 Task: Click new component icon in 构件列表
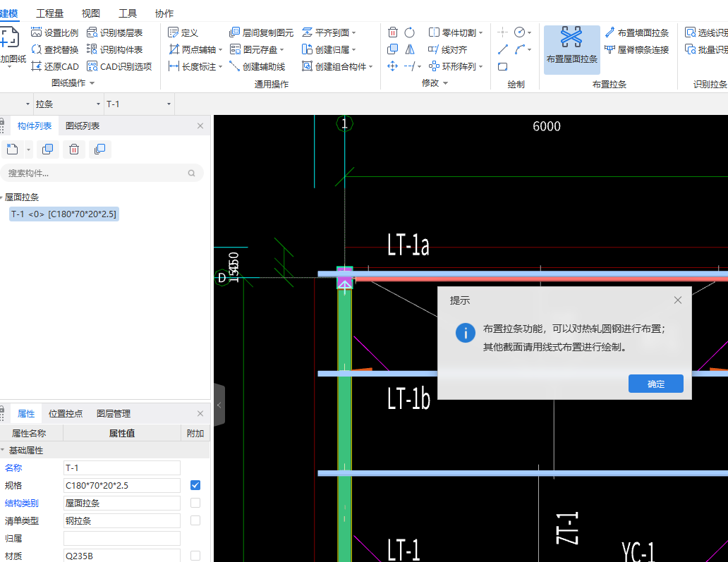click(x=12, y=149)
